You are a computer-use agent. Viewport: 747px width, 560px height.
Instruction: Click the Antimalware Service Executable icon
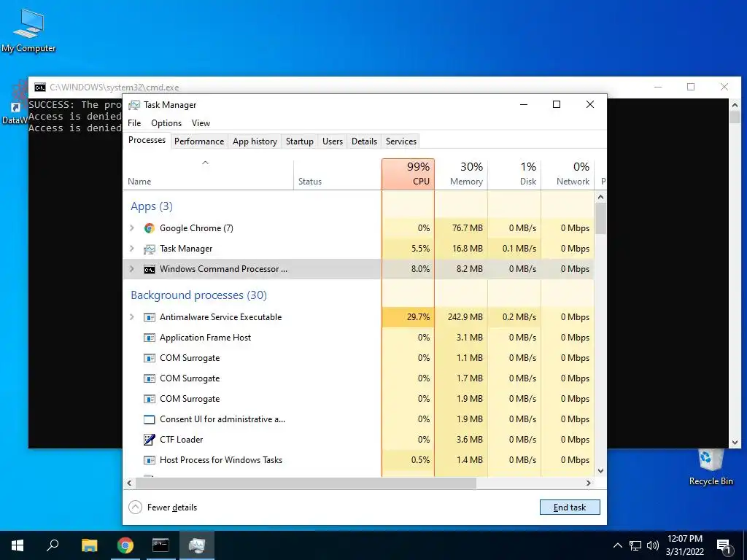click(149, 317)
